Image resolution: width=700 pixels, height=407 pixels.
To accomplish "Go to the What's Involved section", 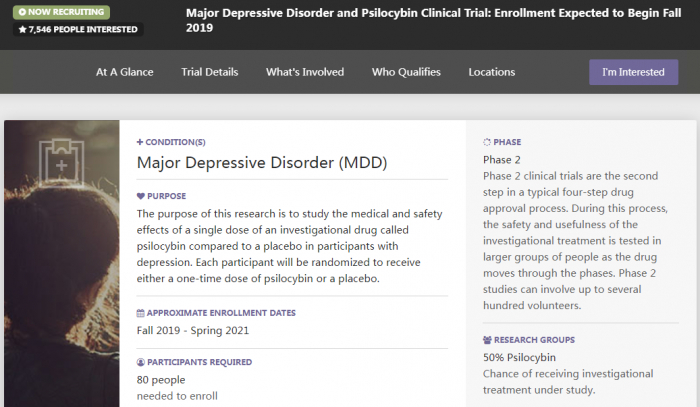I will click(305, 72).
